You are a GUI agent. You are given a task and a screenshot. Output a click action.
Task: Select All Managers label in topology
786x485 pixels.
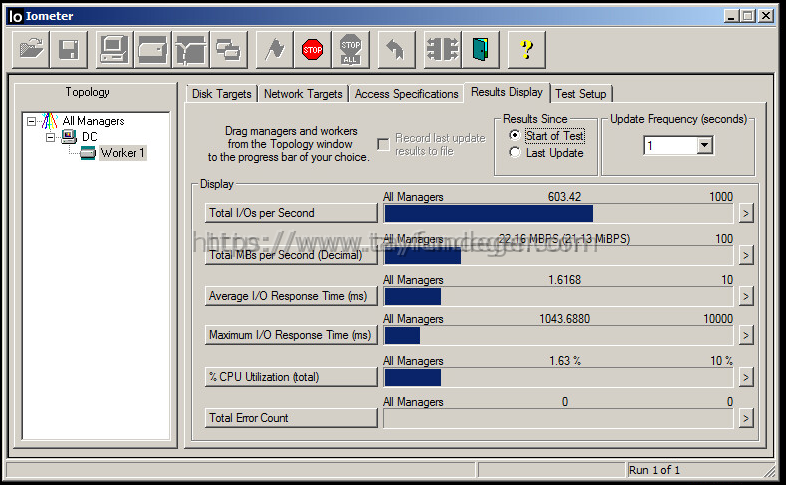pos(93,121)
